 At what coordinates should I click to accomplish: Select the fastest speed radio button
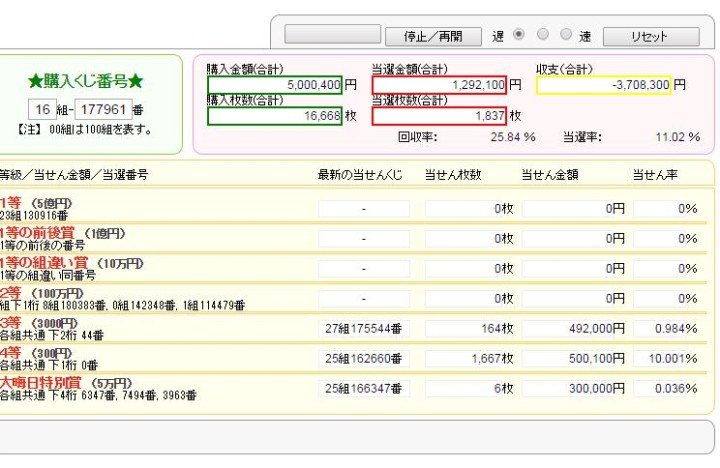point(566,35)
